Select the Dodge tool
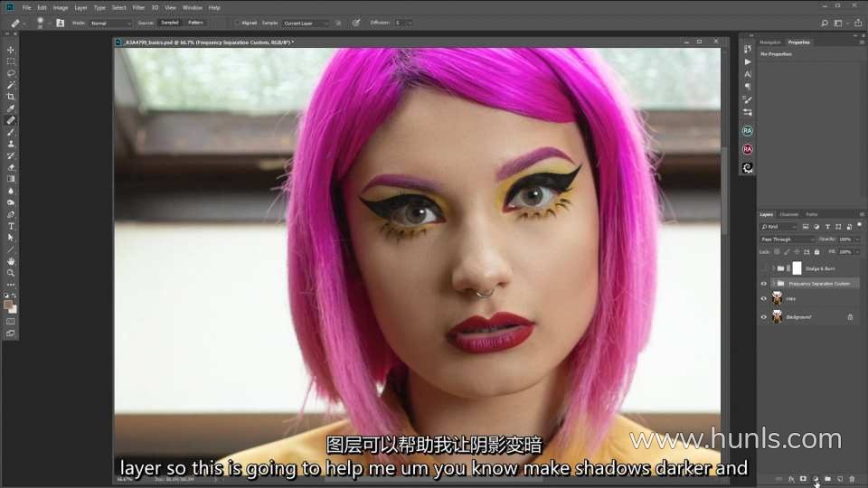Screen dimensions: 868x488 [11, 202]
